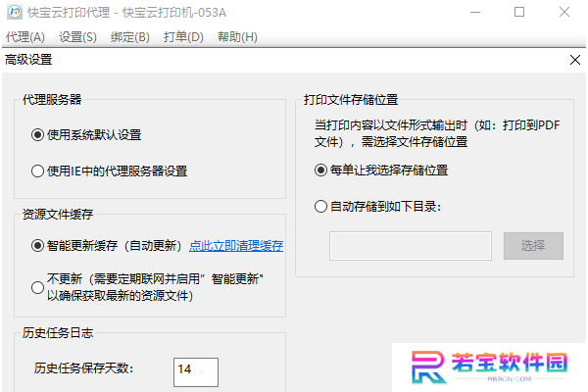Click the 打印文件存储位置 group label
The image size is (588, 392).
pos(351,100)
